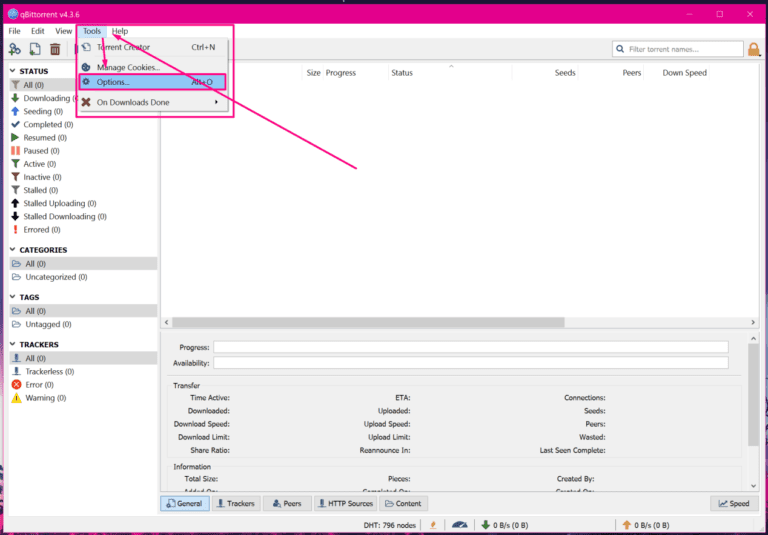This screenshot has height=535, width=768.
Task: Select All (0) under CATEGORIES
Action: [83, 264]
